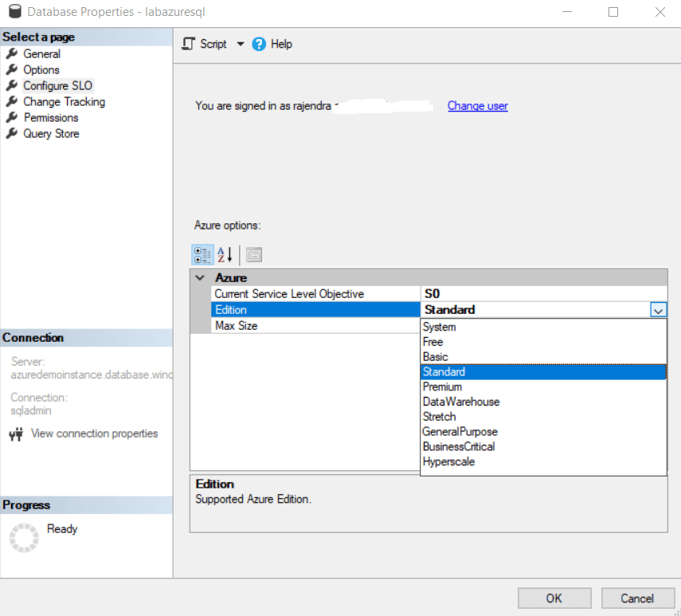
Task: Click wrench icon beside Query Store
Action: coord(12,133)
